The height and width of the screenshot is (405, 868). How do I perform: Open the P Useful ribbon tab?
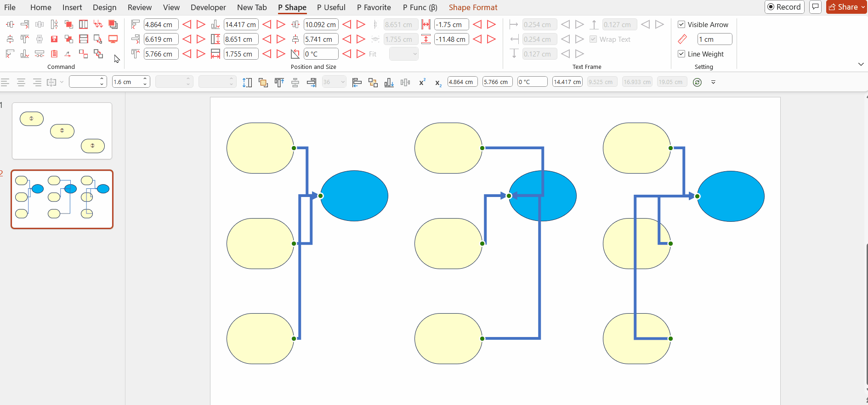[331, 7]
